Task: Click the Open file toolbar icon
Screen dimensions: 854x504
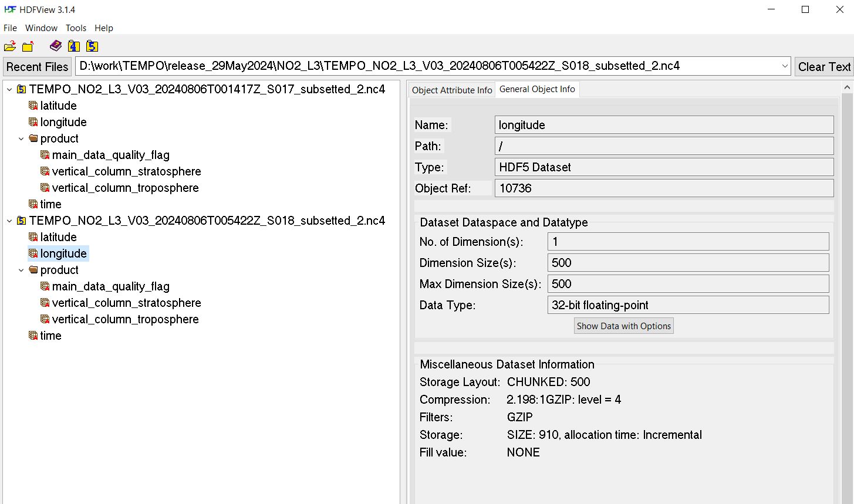Action: pyautogui.click(x=10, y=46)
